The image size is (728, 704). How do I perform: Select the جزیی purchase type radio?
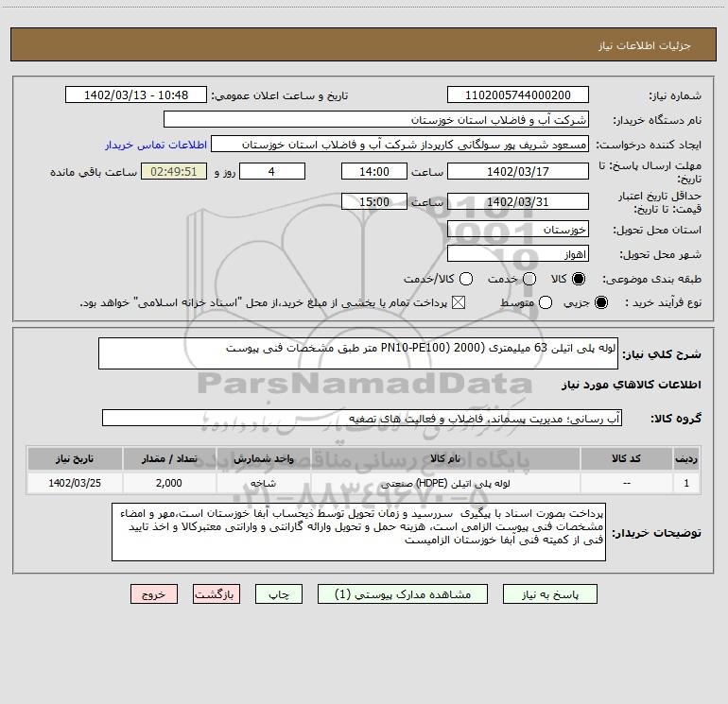pos(600,302)
